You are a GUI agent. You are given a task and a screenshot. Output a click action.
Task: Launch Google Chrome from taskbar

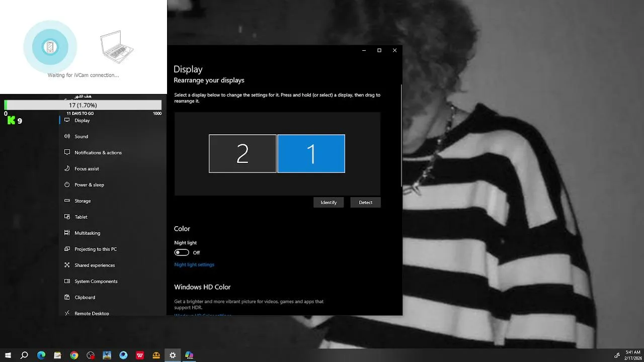74,355
